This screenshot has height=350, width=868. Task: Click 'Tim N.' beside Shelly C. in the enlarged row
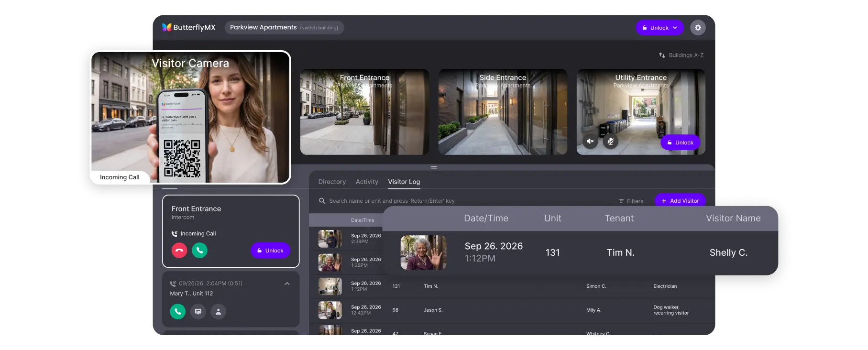[x=620, y=252]
